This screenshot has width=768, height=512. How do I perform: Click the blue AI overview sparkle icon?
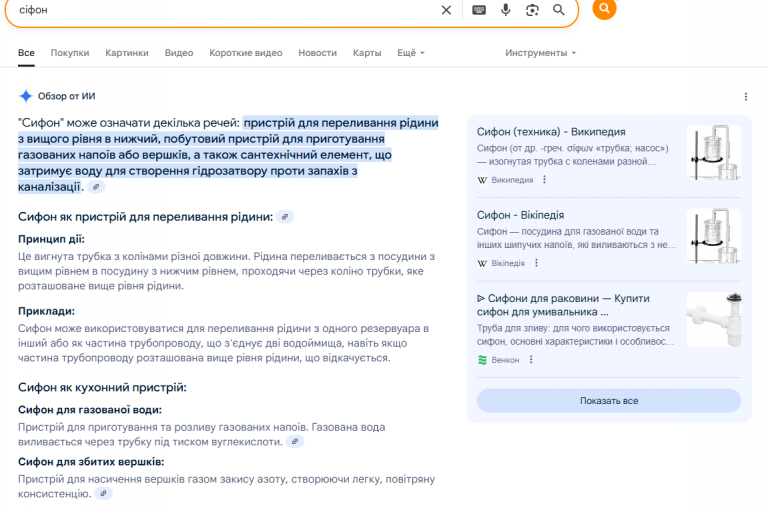25,96
